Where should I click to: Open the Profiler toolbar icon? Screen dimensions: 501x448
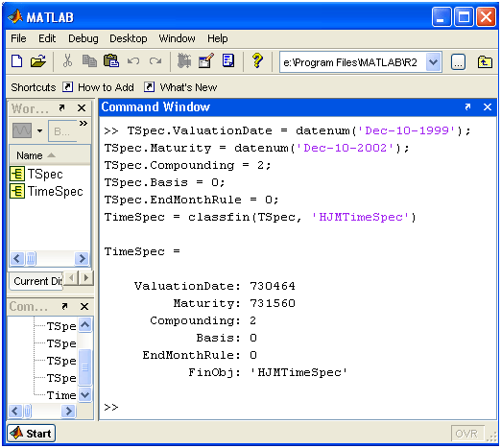[228, 60]
